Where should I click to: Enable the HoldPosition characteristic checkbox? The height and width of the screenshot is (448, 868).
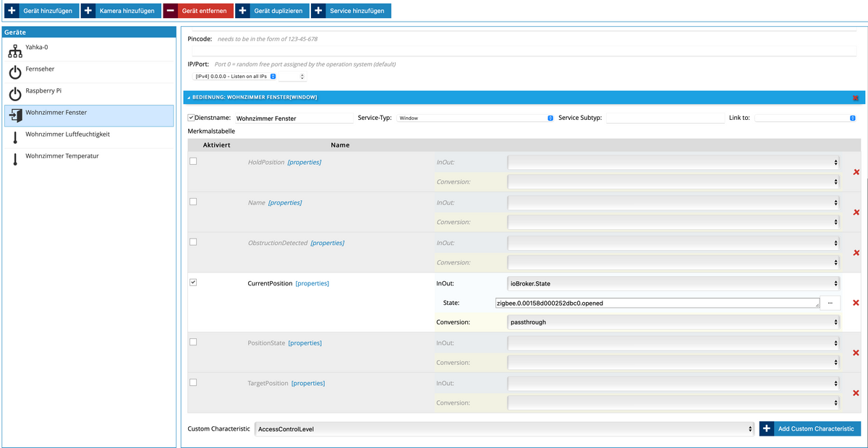[x=193, y=161]
